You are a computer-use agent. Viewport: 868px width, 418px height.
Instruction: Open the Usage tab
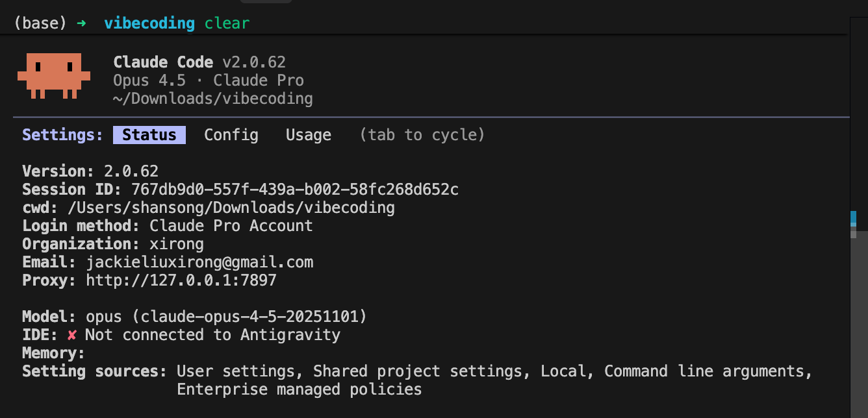(309, 135)
